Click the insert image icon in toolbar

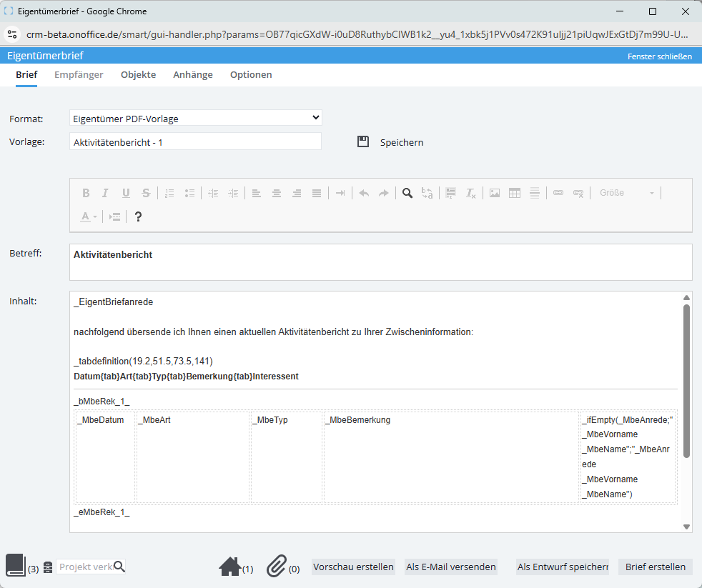pyautogui.click(x=494, y=193)
